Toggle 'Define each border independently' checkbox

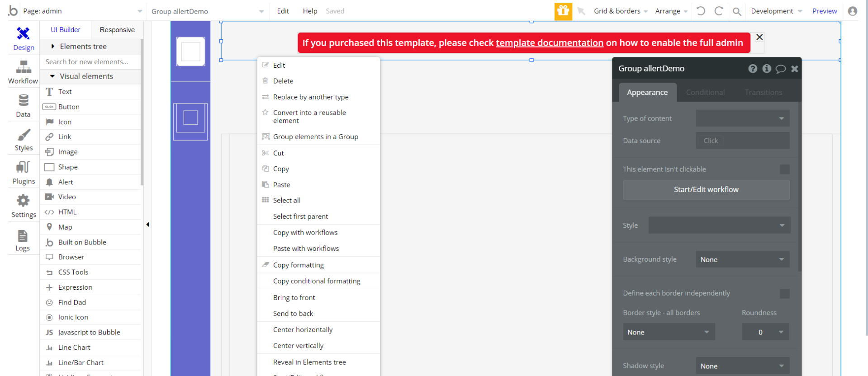coord(785,294)
